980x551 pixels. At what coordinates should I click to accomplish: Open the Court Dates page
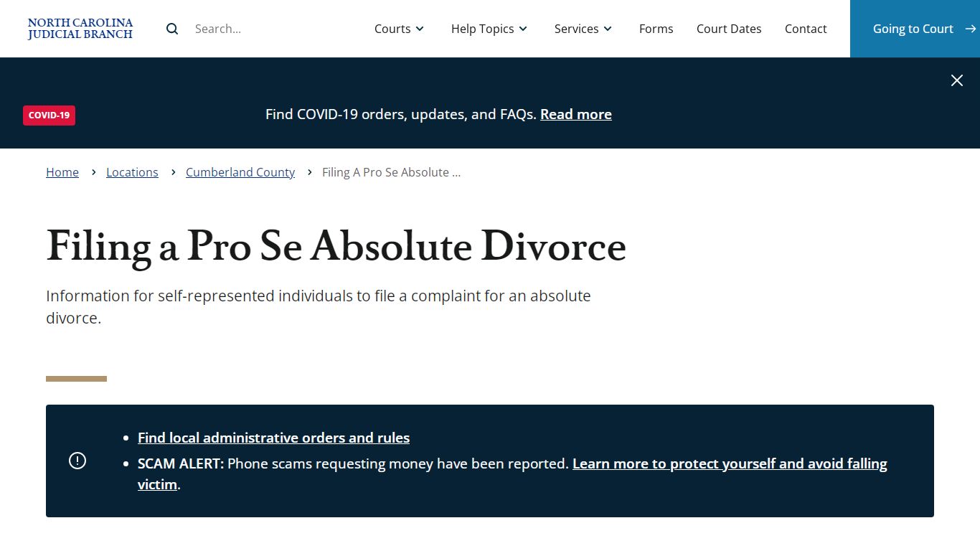729,29
